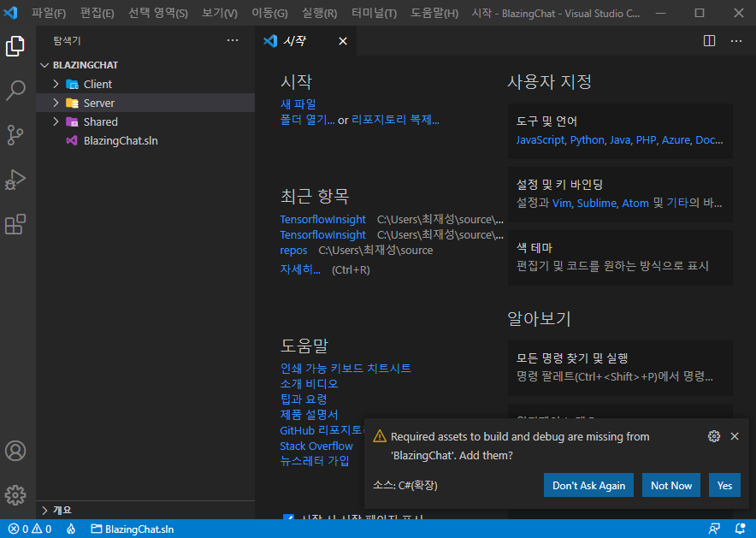
Task: Open the 터미널(T) menu
Action: point(374,13)
